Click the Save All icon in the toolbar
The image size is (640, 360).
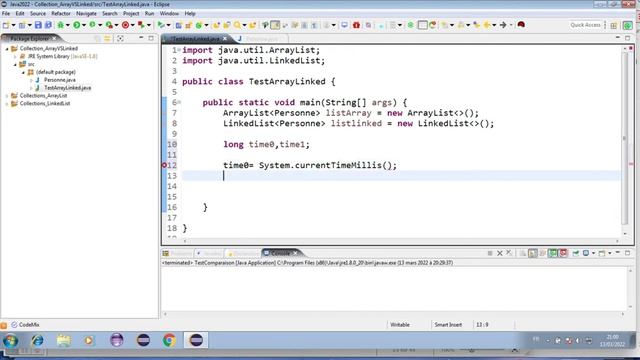click(48, 25)
